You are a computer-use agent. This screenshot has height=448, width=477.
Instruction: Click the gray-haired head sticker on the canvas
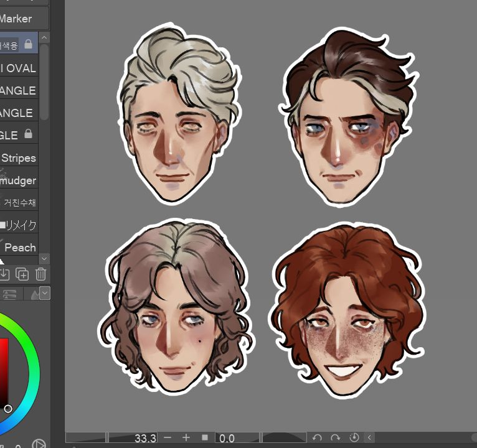coord(179,113)
